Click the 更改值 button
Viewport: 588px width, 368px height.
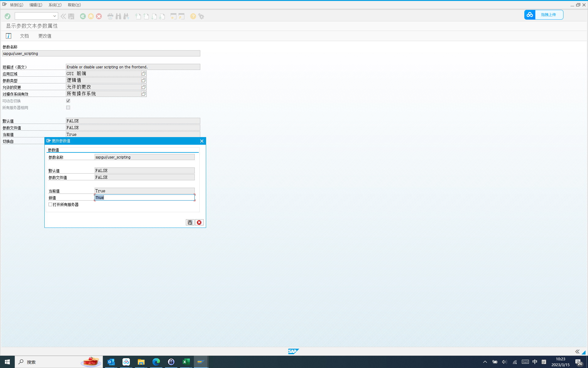coord(45,36)
